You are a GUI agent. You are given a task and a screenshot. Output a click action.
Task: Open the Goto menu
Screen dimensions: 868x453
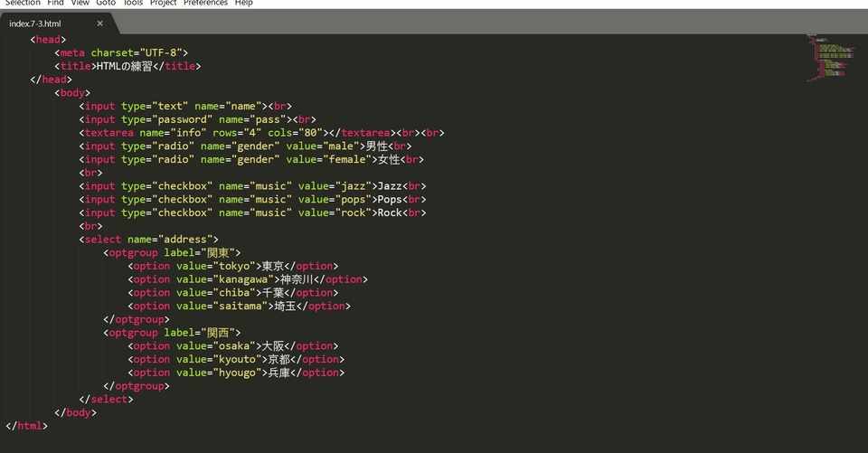coord(106,3)
